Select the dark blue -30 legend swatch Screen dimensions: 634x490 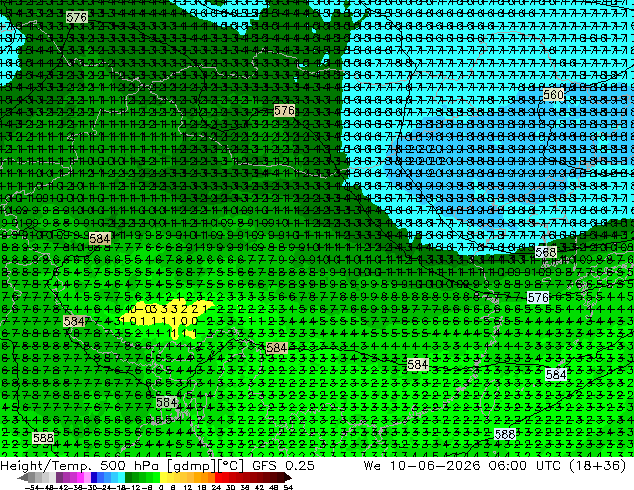click(94, 477)
